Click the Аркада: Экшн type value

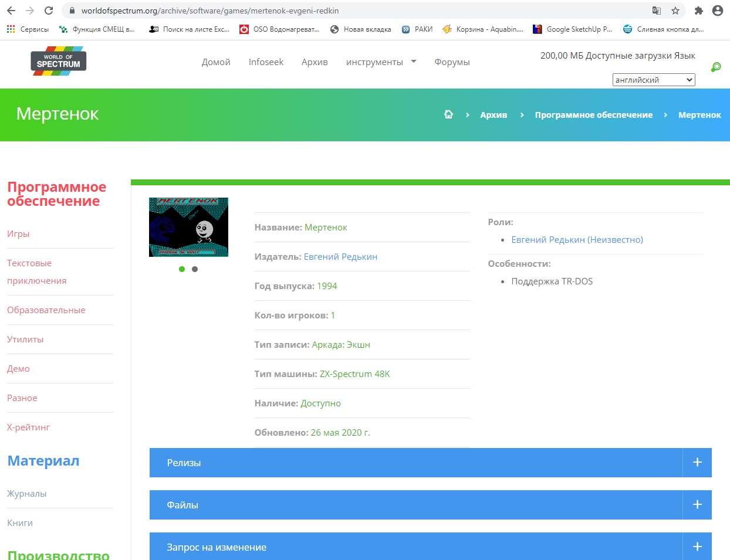341,344
